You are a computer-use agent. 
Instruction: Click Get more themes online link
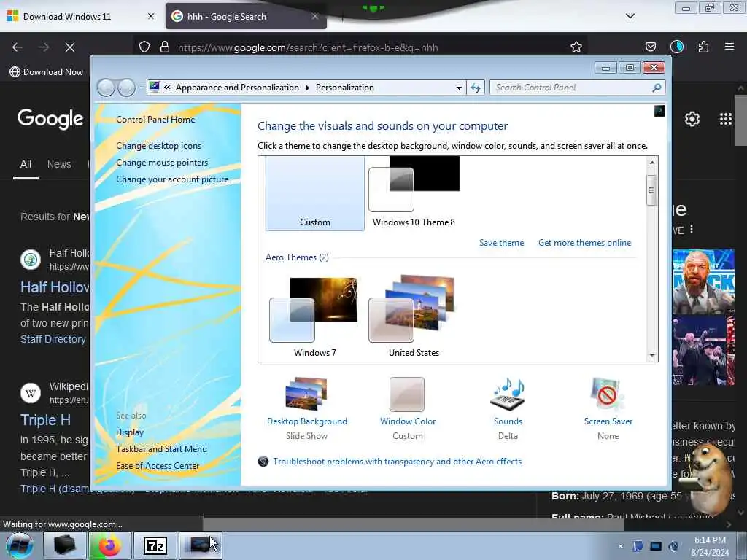pos(584,243)
